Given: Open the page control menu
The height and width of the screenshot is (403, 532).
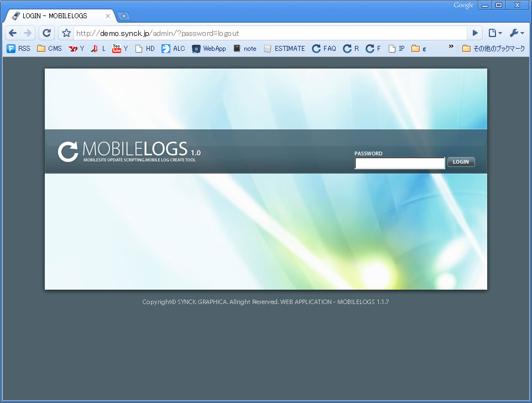Looking at the screenshot, I should [495, 33].
